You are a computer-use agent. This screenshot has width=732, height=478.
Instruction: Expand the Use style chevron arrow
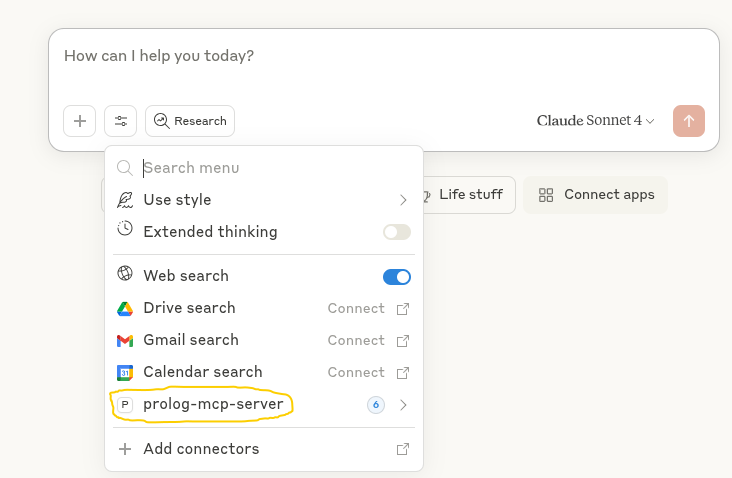(403, 200)
